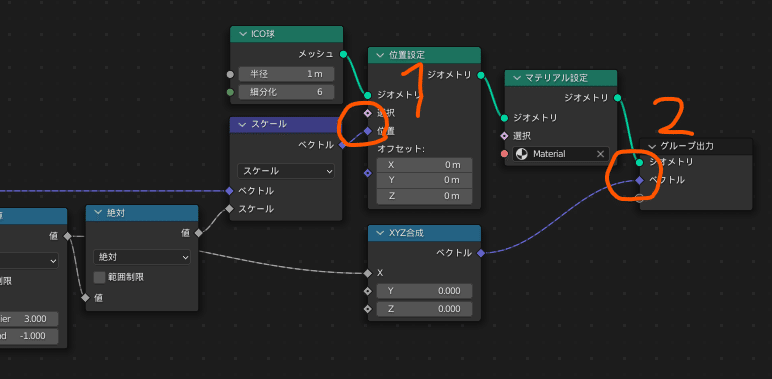
Task: Collapse the ICO球 node
Action: click(242, 34)
